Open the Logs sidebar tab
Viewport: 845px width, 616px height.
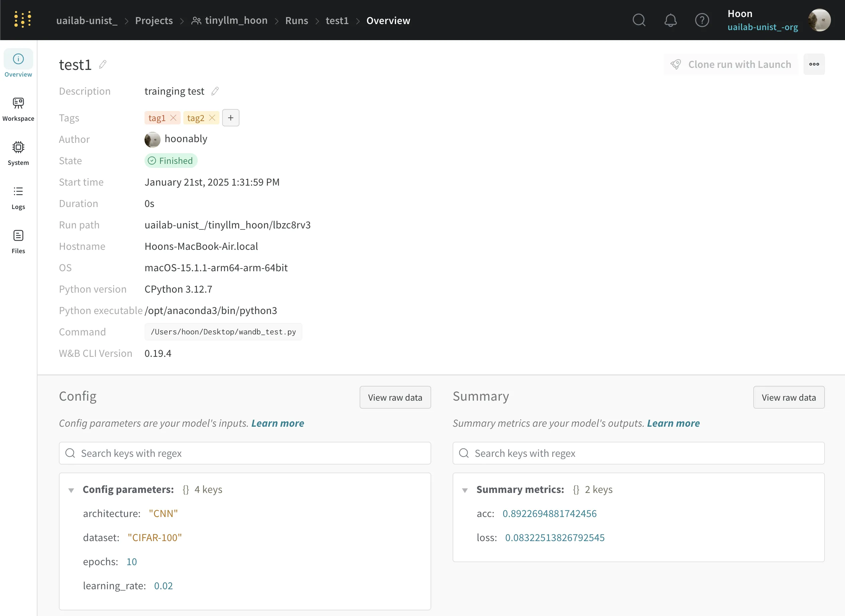pyautogui.click(x=18, y=197)
